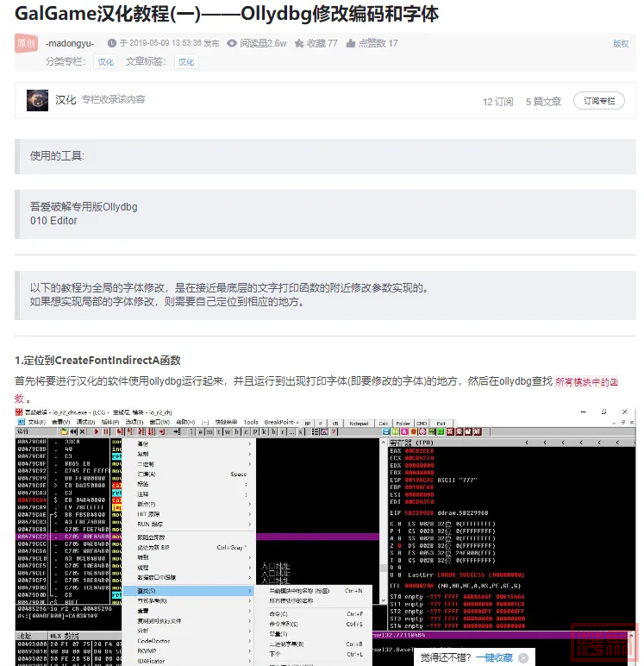644x666 pixels.
Task: Open author -madongyu- profile link
Action: coord(70,43)
